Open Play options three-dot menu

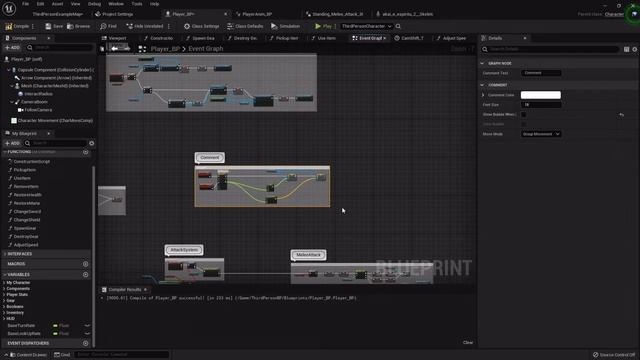pyautogui.click(x=336, y=26)
